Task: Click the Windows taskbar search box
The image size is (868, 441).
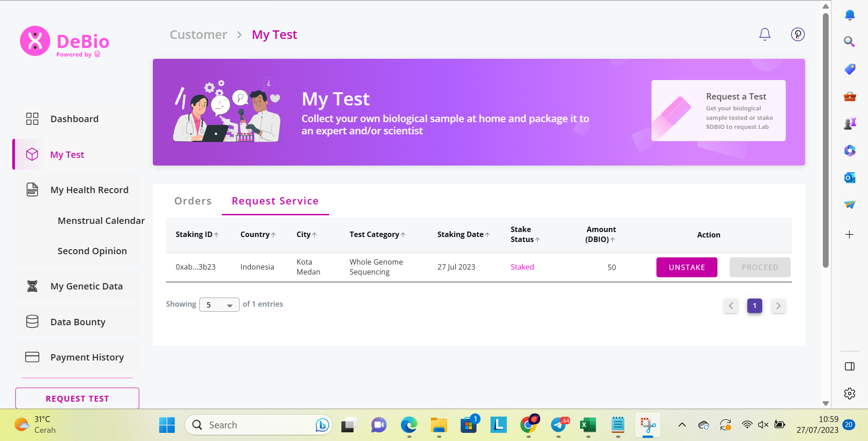Action: pos(259,425)
